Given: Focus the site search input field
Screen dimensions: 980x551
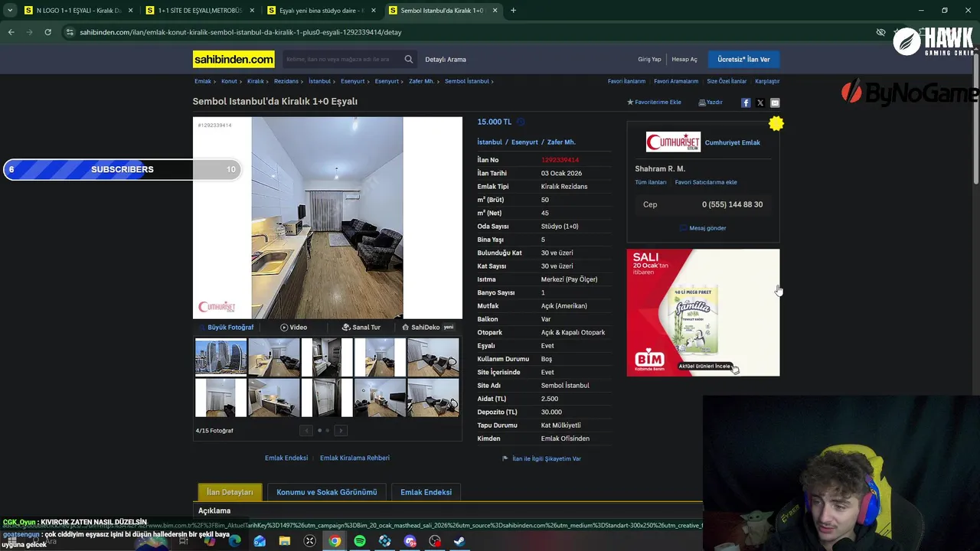Looking at the screenshot, I should tap(341, 59).
